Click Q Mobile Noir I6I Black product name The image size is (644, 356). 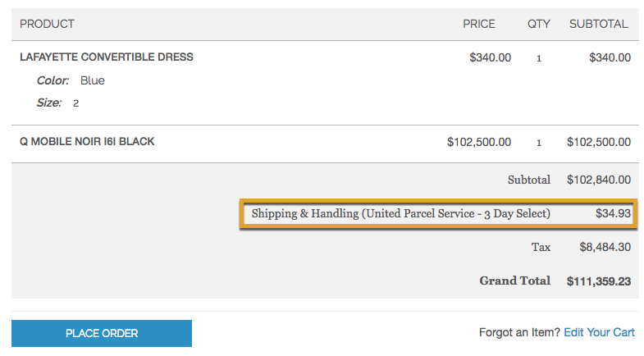tap(87, 141)
